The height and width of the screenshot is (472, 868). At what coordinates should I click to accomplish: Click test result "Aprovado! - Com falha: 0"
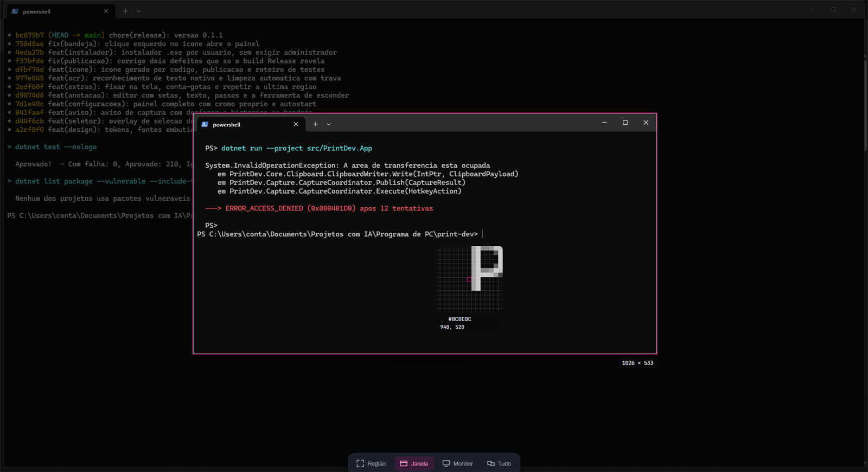tap(104, 164)
